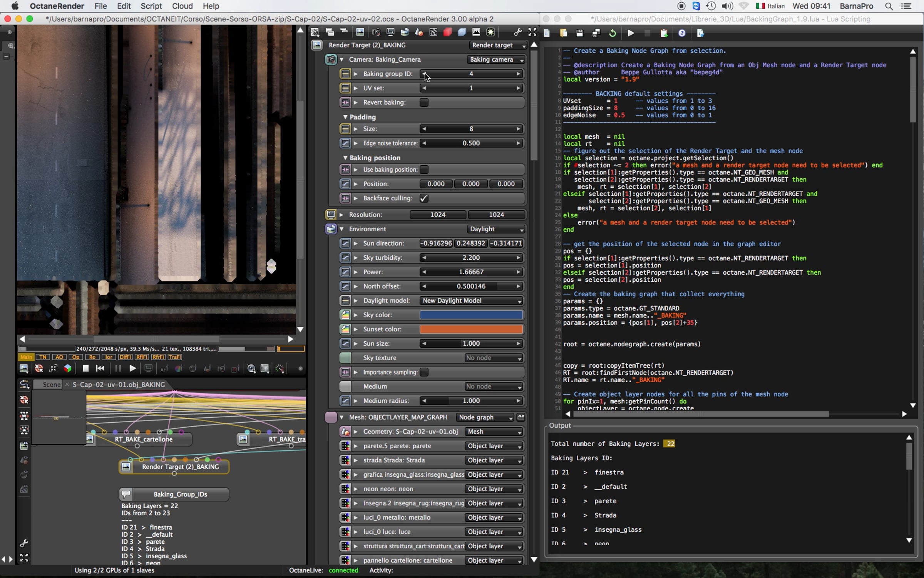Click the environment globe icon in the inspector toolbar
The height and width of the screenshot is (578, 924).
[x=405, y=32]
